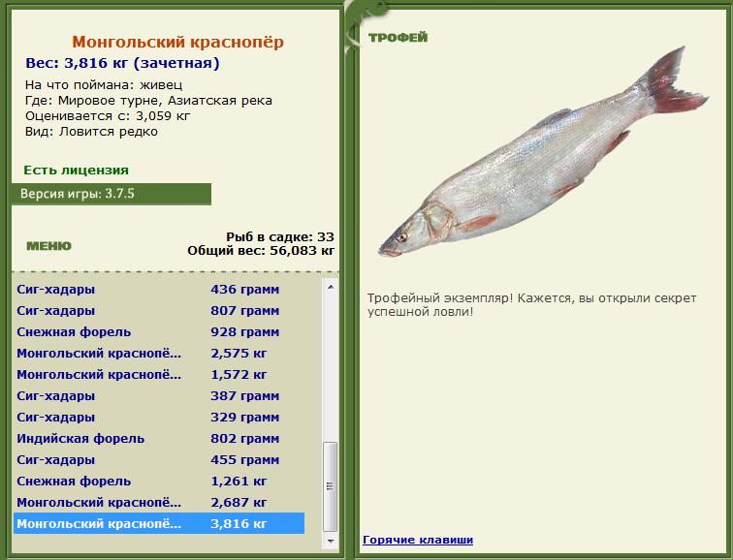Click Вид: Ловится редко line
Viewport: 733px width, 560px height.
(91, 131)
